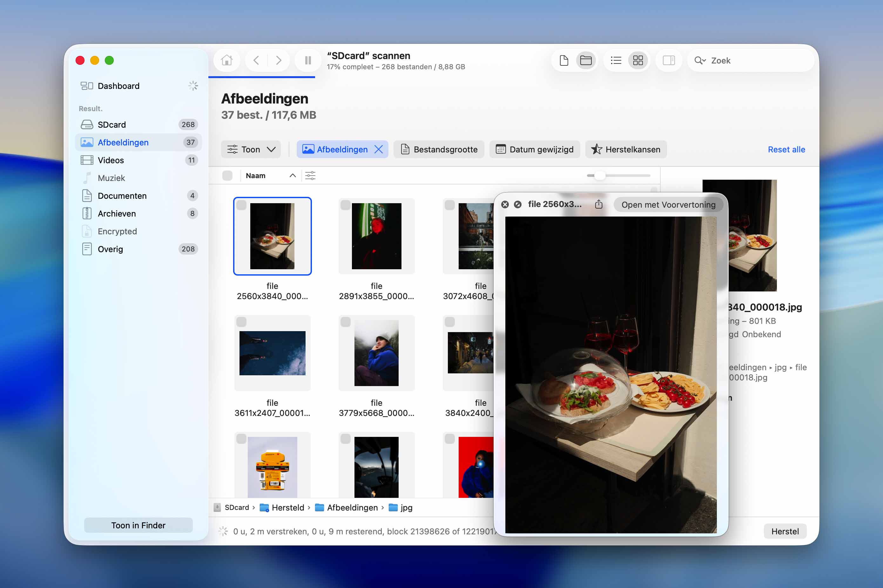Screen dimensions: 883x588
Task: Toggle the preview side panel icon
Action: (x=668, y=60)
